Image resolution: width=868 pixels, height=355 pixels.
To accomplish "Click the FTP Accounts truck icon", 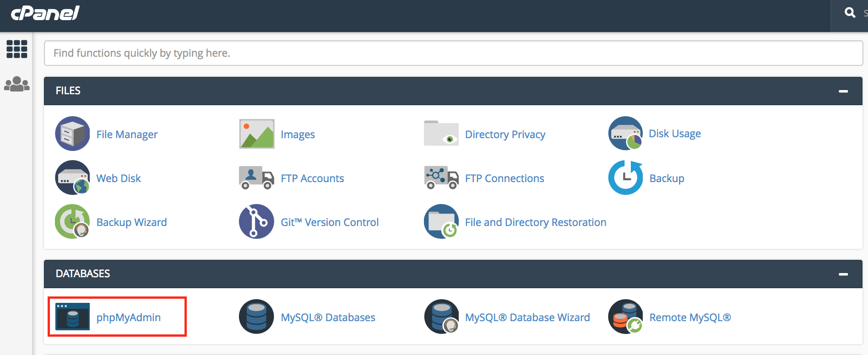I will click(x=257, y=177).
